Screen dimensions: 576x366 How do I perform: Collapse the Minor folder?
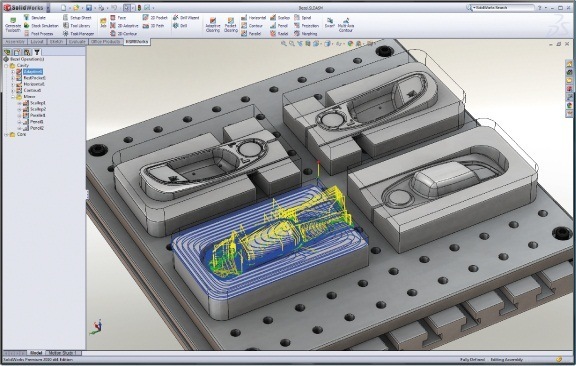point(13,97)
